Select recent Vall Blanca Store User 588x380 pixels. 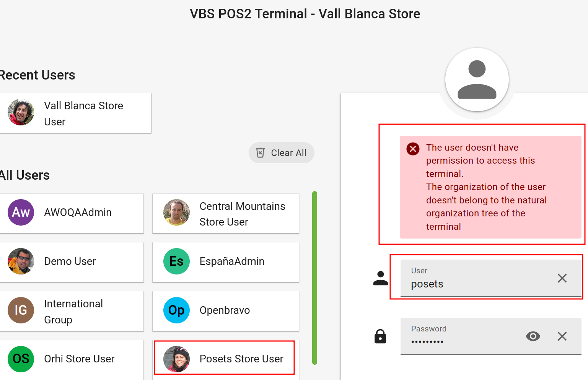point(75,113)
